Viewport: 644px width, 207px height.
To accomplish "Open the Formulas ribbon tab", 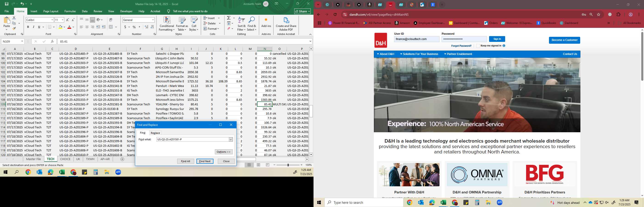I will (70, 11).
